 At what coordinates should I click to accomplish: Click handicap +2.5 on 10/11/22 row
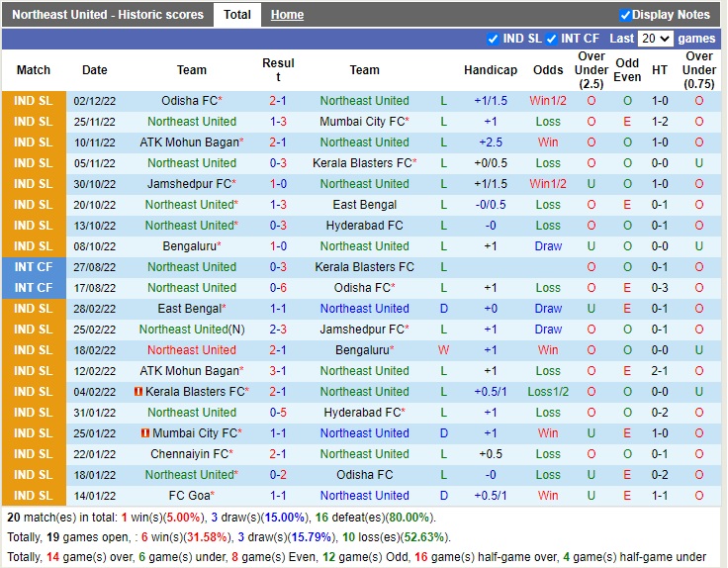coord(491,142)
